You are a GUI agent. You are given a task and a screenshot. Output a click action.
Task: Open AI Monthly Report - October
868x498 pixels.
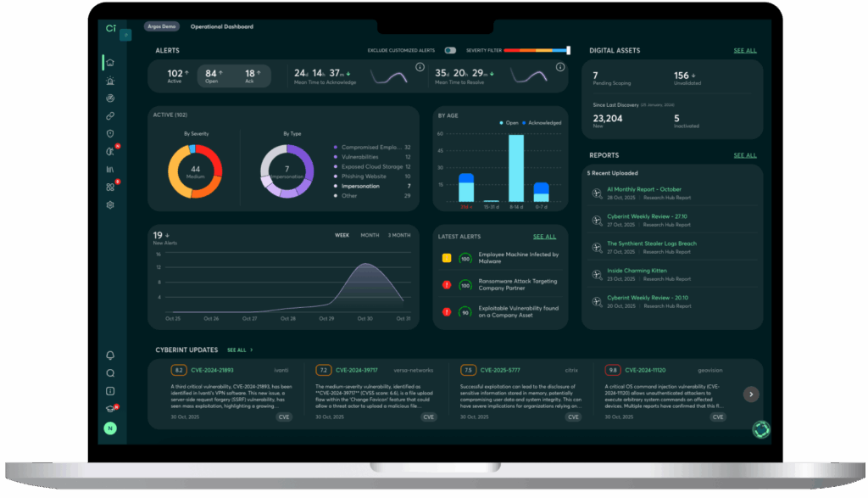tap(643, 189)
